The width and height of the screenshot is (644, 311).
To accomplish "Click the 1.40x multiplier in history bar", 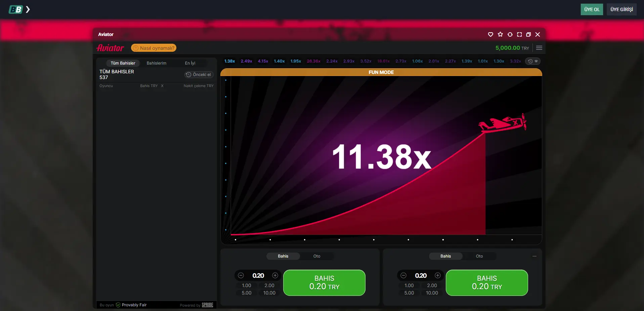I will coord(279,61).
